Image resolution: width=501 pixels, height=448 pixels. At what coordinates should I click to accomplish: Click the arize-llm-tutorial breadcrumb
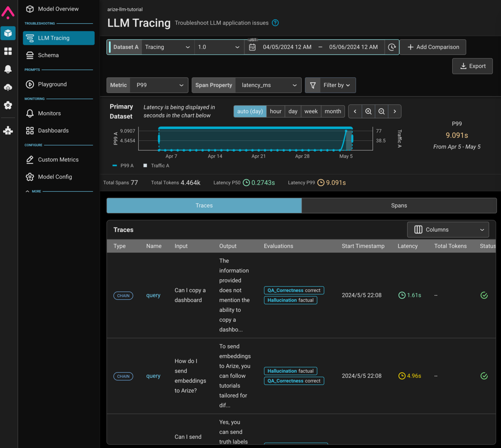pyautogui.click(x=125, y=9)
